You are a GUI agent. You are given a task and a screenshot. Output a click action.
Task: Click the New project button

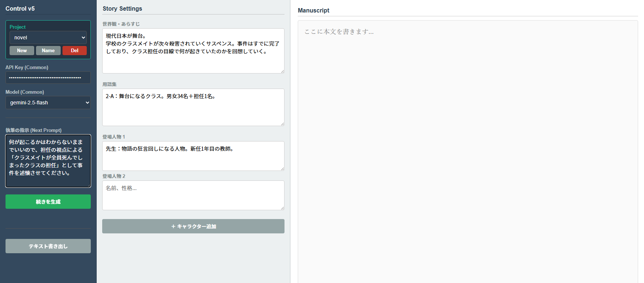coord(22,51)
